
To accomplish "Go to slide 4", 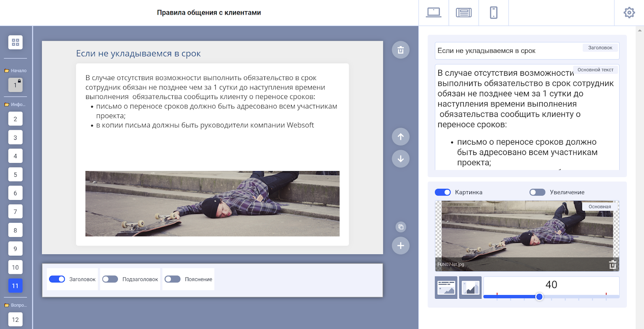I will click(x=15, y=156).
